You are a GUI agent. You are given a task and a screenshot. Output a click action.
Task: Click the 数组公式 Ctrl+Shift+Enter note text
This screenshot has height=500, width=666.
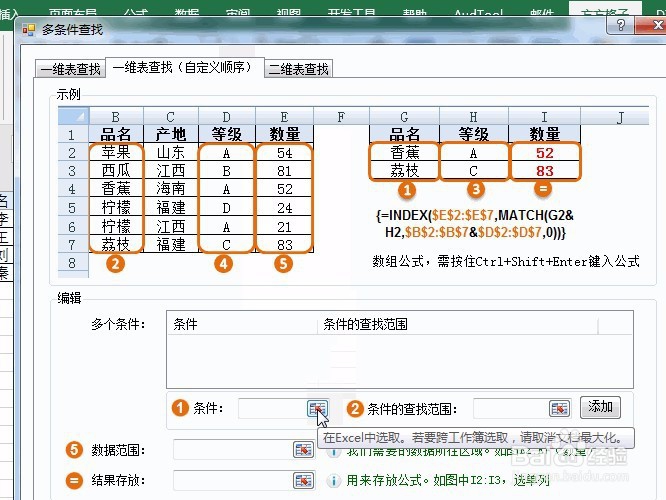[x=505, y=261]
